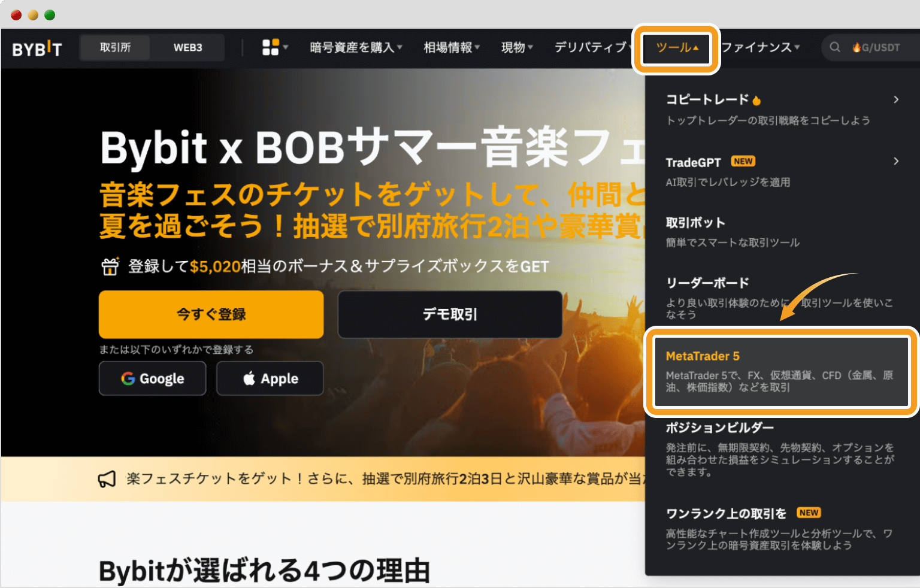Screen dimensions: 920x588
Task: Click the または以下のいずれかで登録する text
Action: [176, 350]
